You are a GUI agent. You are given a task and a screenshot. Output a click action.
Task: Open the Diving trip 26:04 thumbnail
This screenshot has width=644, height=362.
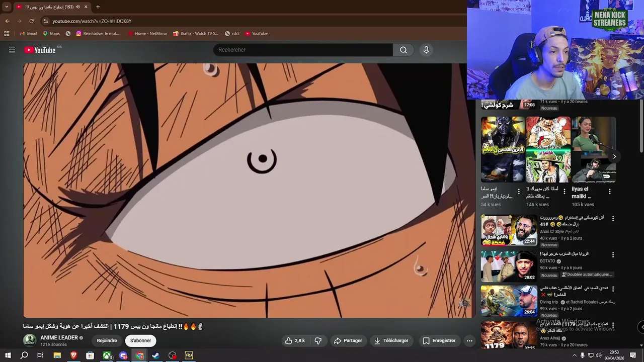click(509, 301)
